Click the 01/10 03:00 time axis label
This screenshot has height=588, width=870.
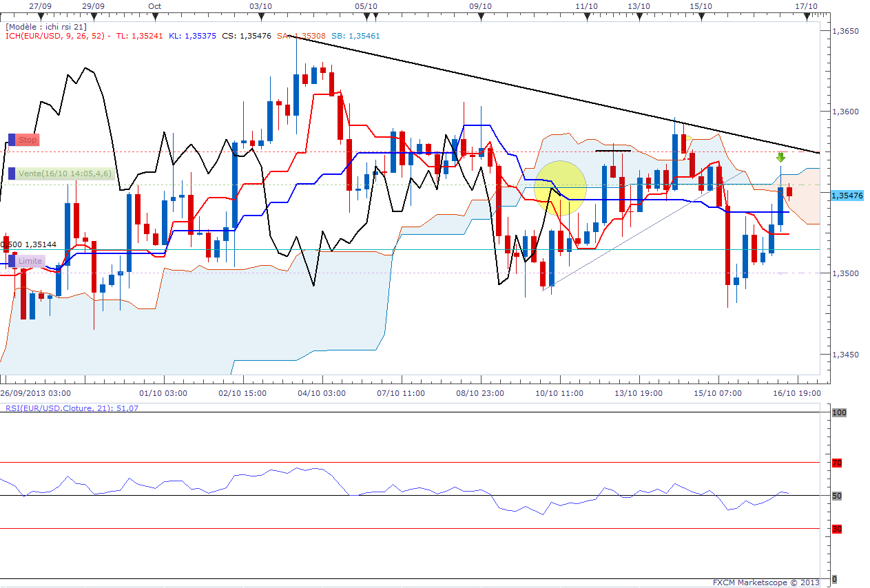point(163,393)
